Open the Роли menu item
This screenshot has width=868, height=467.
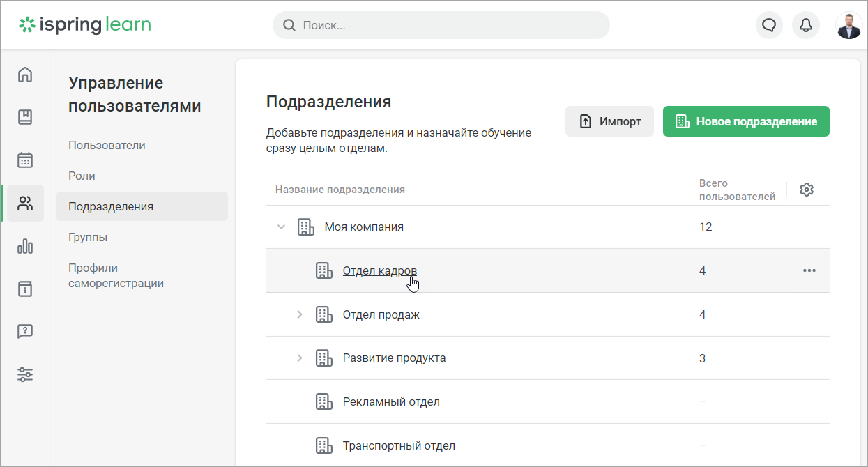[82, 176]
